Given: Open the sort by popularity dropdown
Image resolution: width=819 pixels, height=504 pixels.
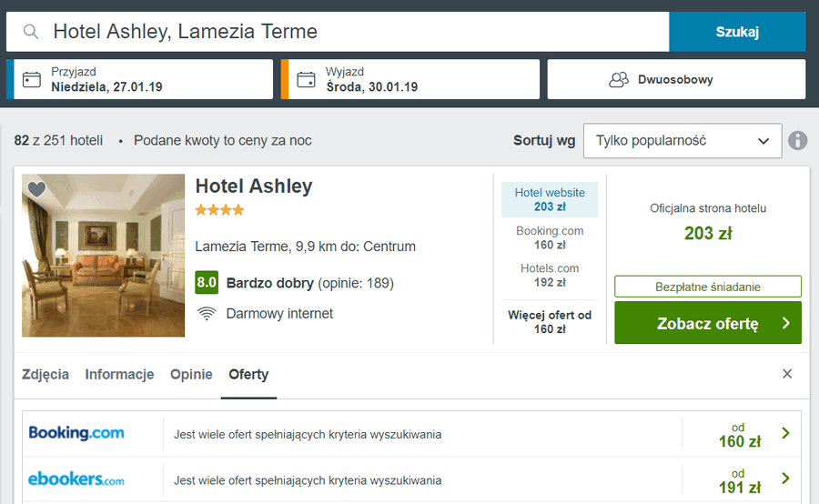Looking at the screenshot, I should (682, 141).
